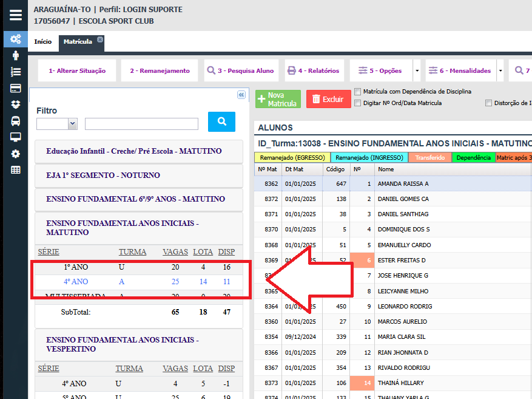The width and height of the screenshot is (532, 399).
Task: Sort by LOTA header in MATUTINO table
Action: [203, 252]
